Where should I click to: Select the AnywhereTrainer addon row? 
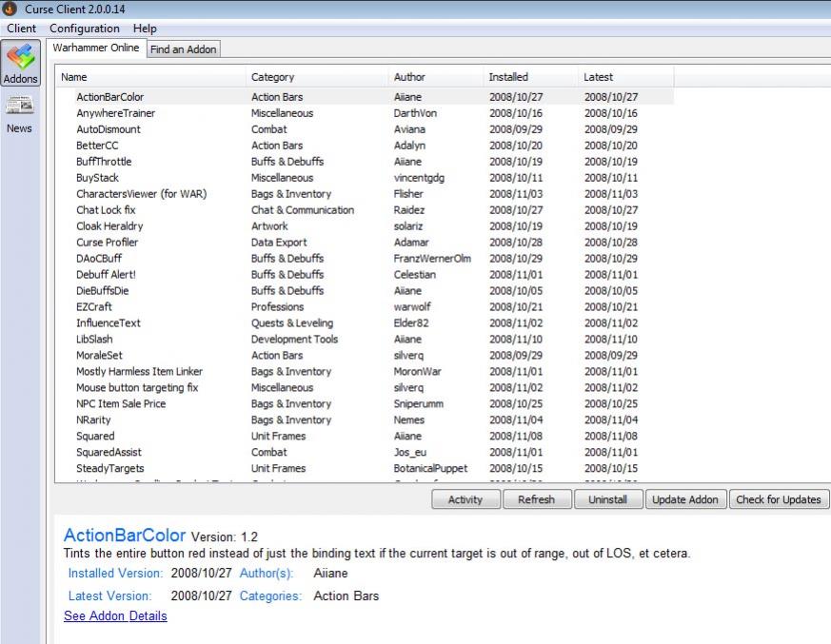pos(365,113)
